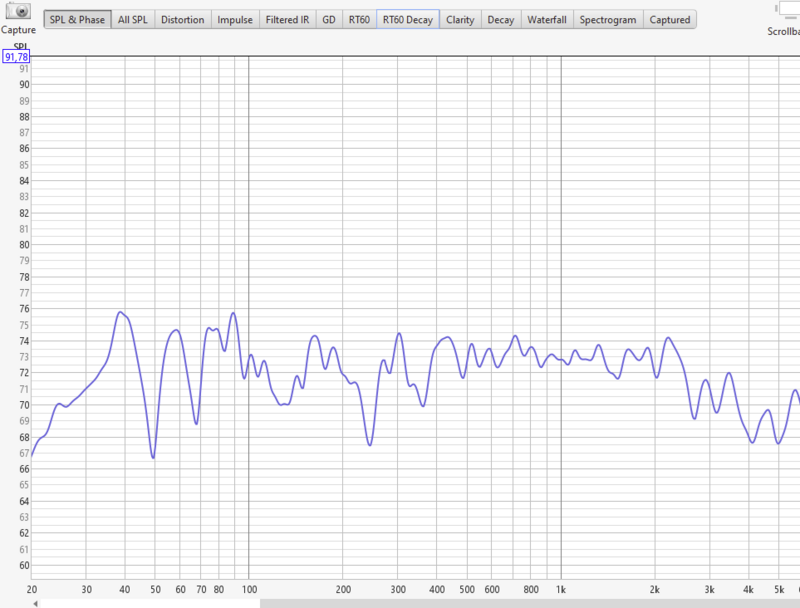Open the Waterfall tab
Viewport: 800px width, 608px height.
(547, 20)
